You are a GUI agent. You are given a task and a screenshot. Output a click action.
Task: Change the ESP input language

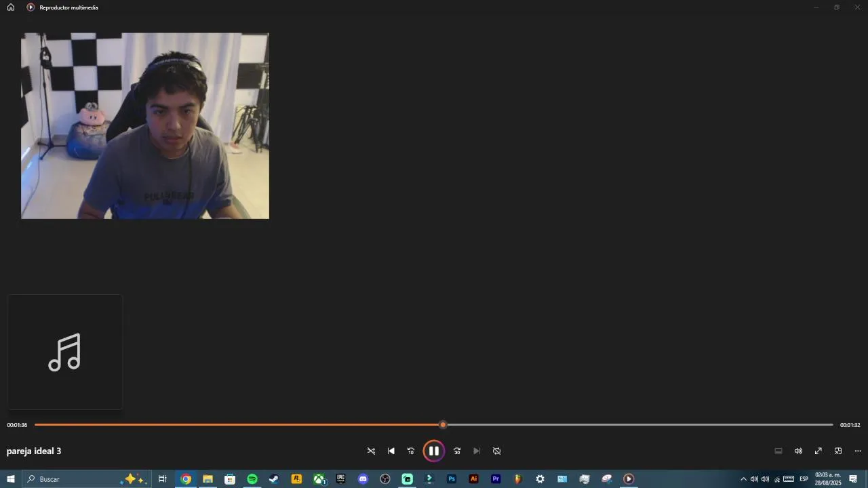804,479
